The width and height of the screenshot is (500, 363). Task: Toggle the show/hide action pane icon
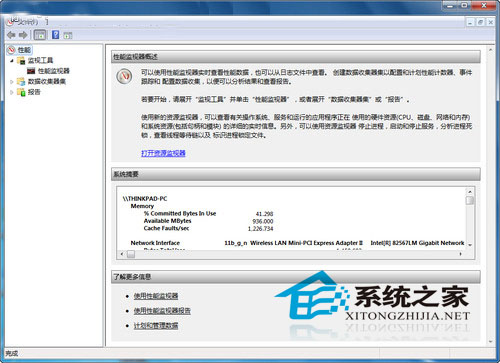coord(68,35)
